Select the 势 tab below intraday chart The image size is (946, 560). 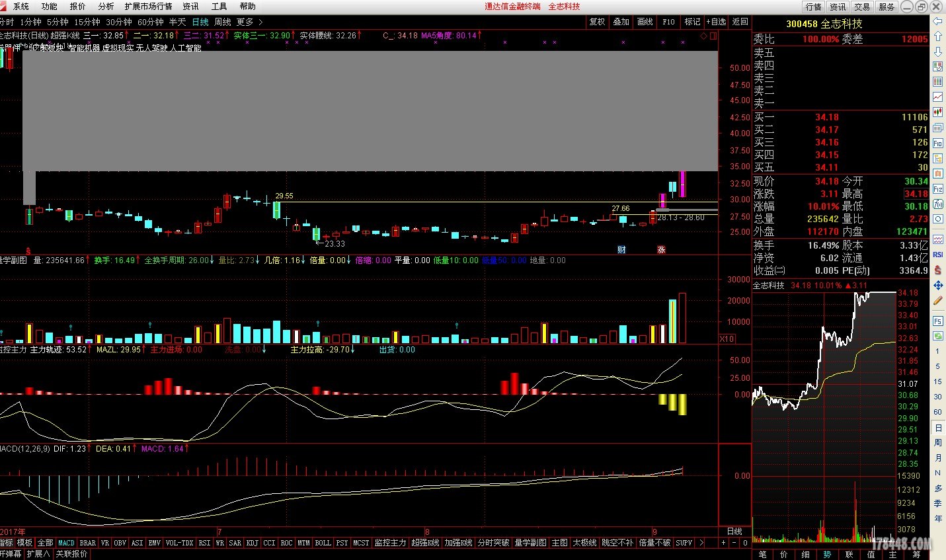[828, 554]
